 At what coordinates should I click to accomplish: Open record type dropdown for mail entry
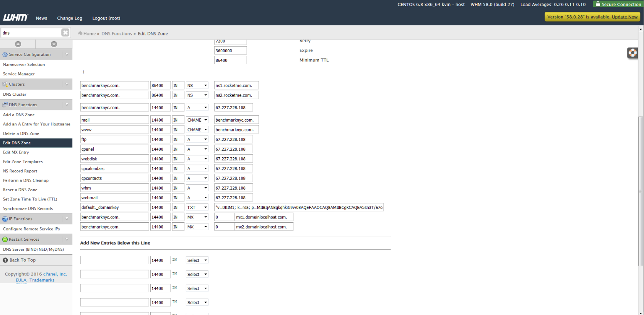[x=197, y=120]
